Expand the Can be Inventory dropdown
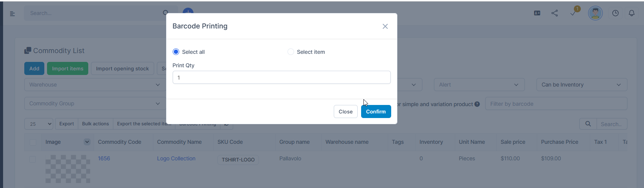This screenshot has width=644, height=188. [x=581, y=85]
